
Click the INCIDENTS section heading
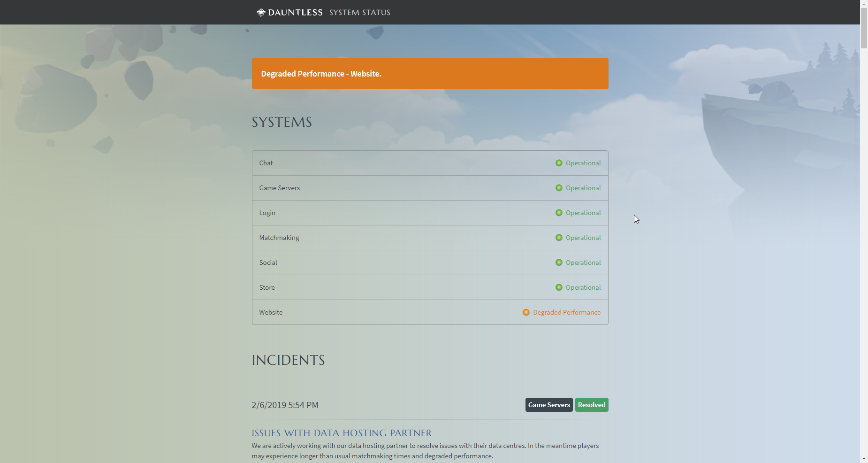(x=289, y=360)
